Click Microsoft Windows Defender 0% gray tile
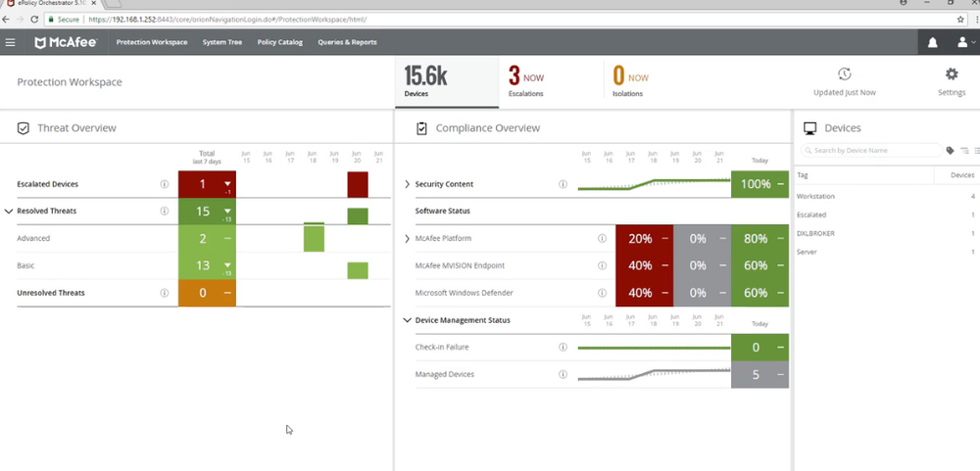Viewport: 980px width, 471px height. coord(702,293)
